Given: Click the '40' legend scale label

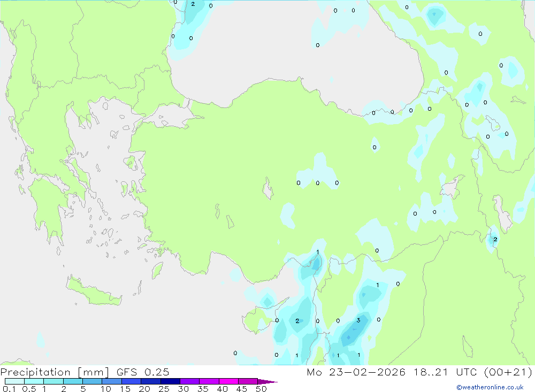Looking at the screenshot, I should [222, 389].
